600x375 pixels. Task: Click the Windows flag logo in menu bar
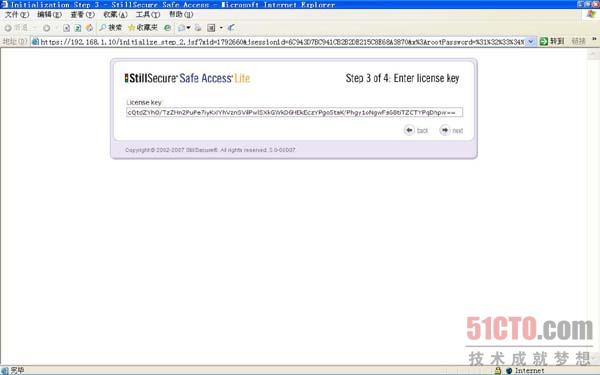tap(591, 14)
